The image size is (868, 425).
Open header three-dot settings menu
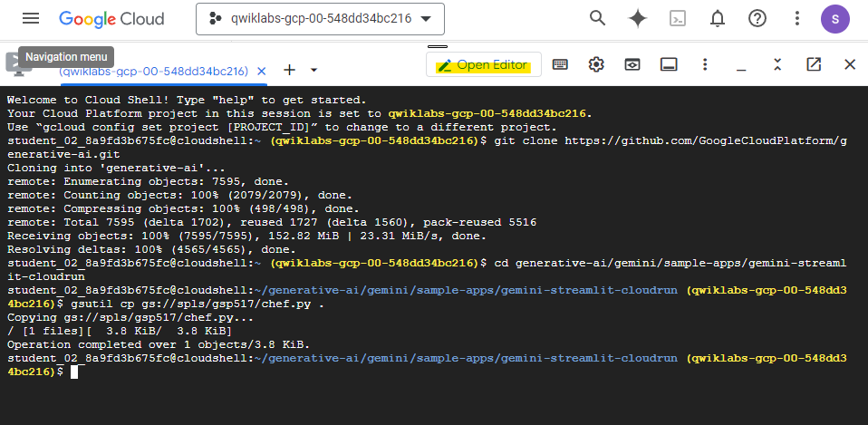click(x=797, y=19)
